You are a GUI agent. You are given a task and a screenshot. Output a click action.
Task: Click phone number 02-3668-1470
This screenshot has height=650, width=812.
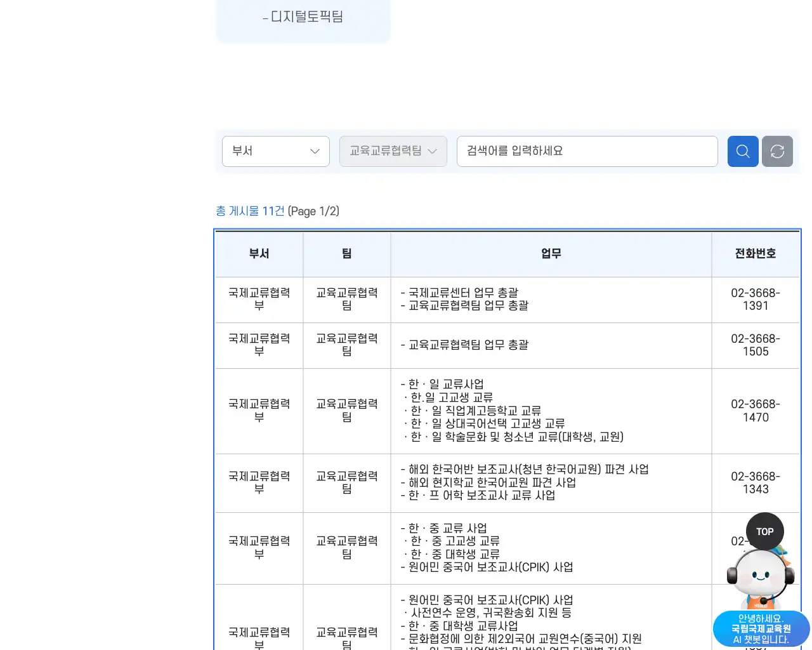pyautogui.click(x=756, y=411)
